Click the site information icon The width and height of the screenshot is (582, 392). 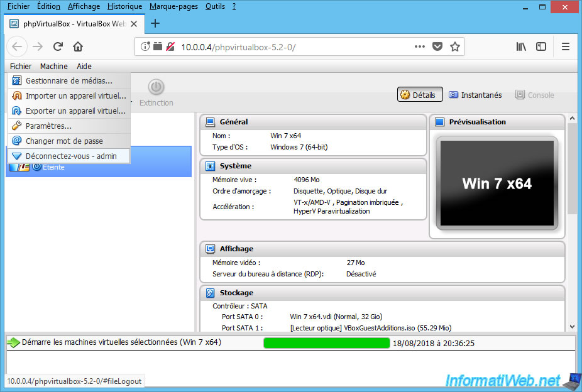145,46
